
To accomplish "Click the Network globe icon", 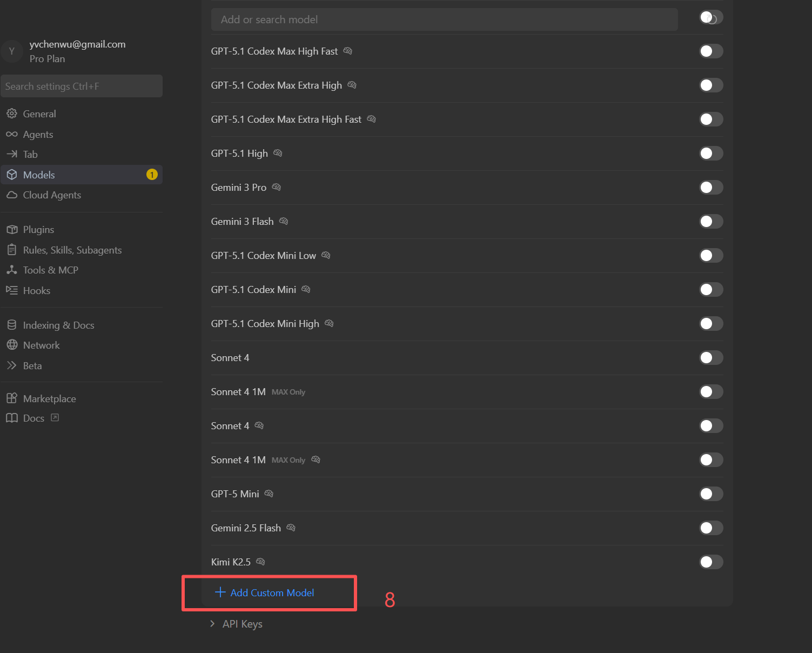I will tap(12, 345).
